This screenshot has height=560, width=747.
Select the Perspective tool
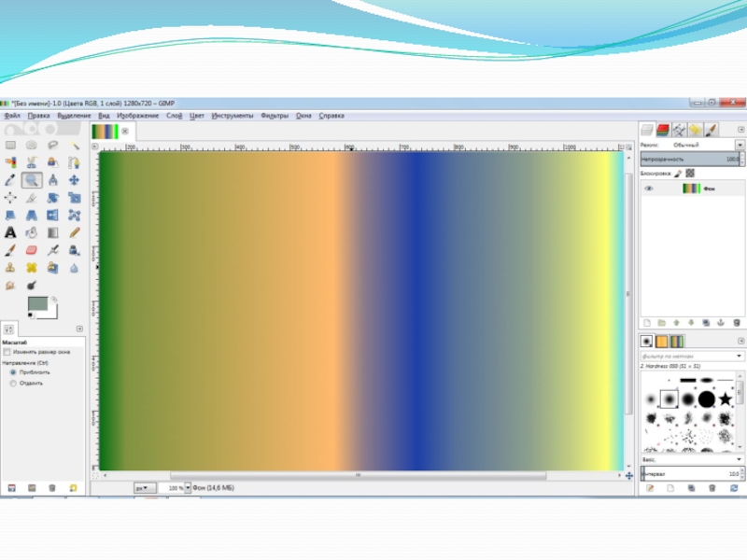tap(32, 216)
